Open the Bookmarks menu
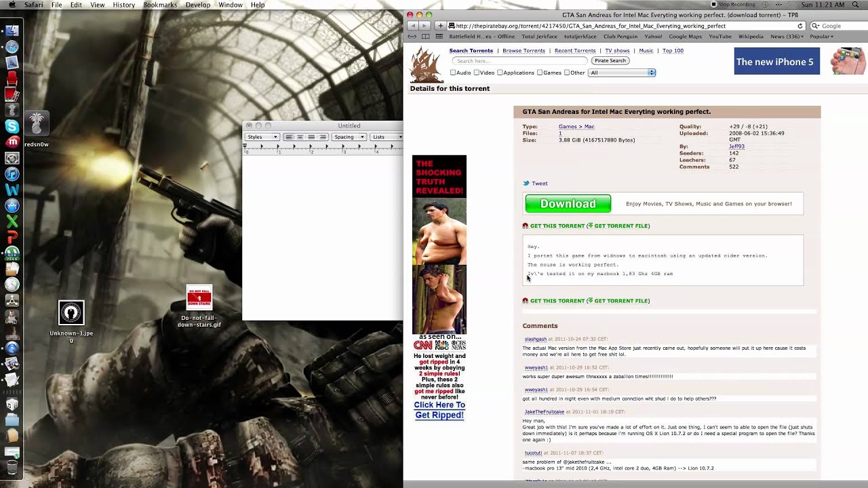 [x=160, y=5]
